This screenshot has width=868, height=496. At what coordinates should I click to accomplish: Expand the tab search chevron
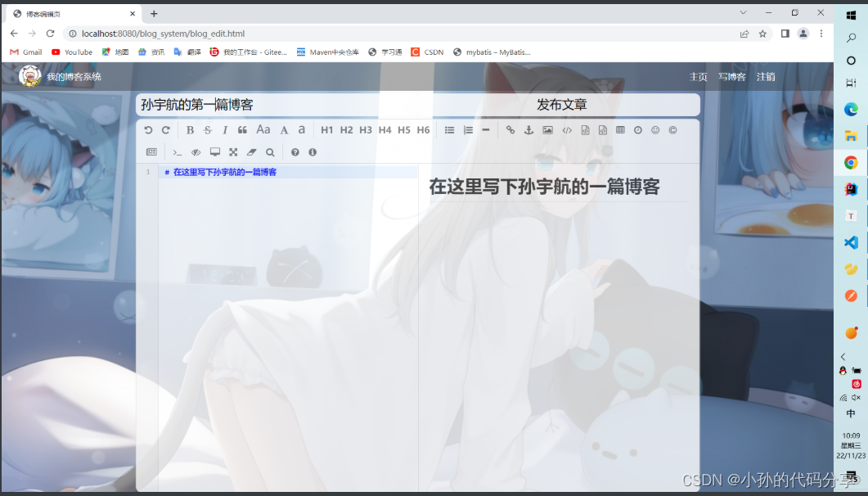(744, 12)
